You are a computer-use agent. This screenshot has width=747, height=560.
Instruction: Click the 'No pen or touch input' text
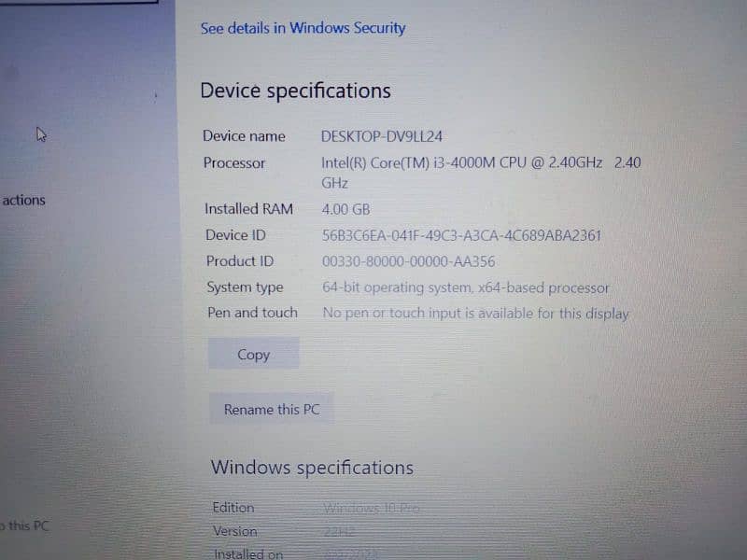pos(475,314)
